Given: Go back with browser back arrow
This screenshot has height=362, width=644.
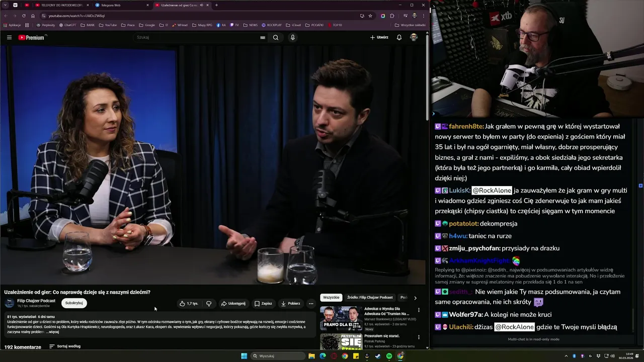Looking at the screenshot, I should tap(6, 16).
